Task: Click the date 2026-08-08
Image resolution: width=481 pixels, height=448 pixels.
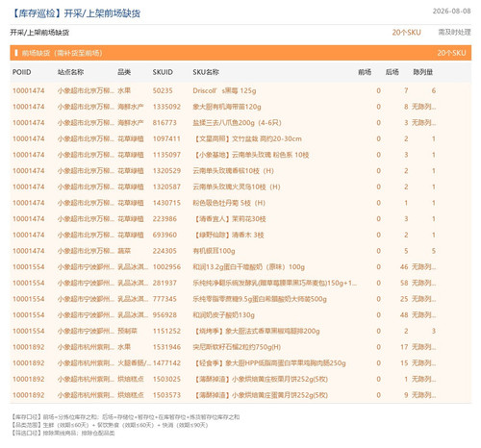Action: click(x=451, y=12)
